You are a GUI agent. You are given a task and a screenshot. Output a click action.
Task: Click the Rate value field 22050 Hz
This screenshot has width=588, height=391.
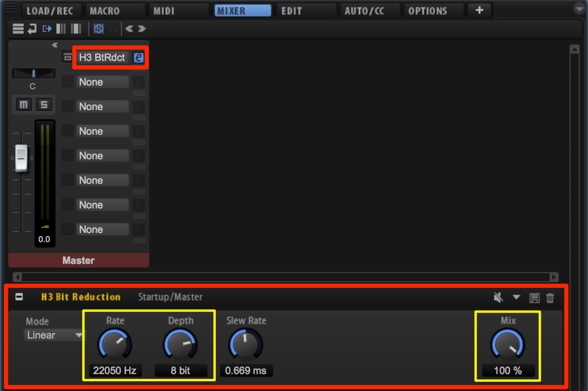pos(115,370)
